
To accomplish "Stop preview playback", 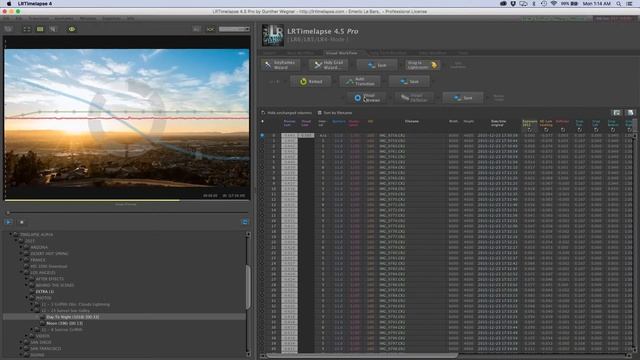I will 22,222.
